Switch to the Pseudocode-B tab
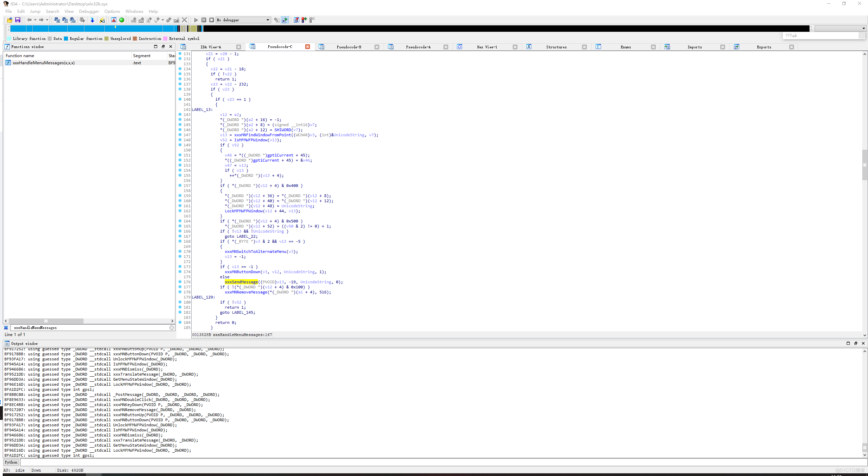 (348, 47)
